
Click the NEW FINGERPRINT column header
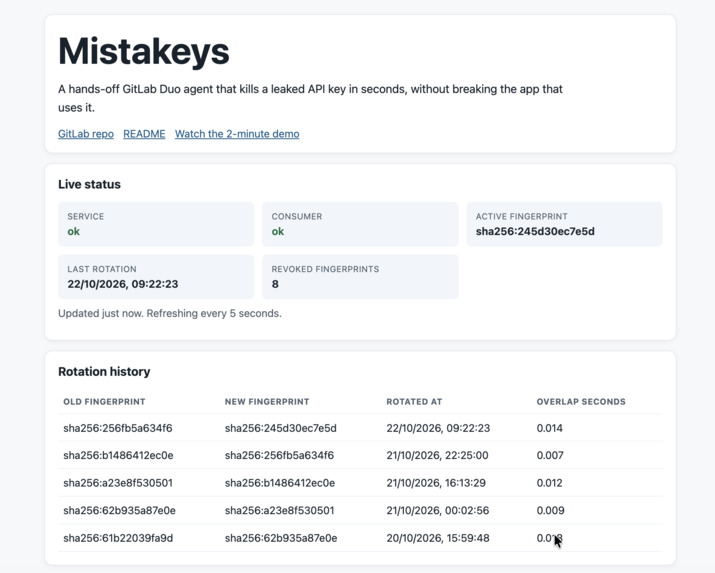[x=267, y=402]
